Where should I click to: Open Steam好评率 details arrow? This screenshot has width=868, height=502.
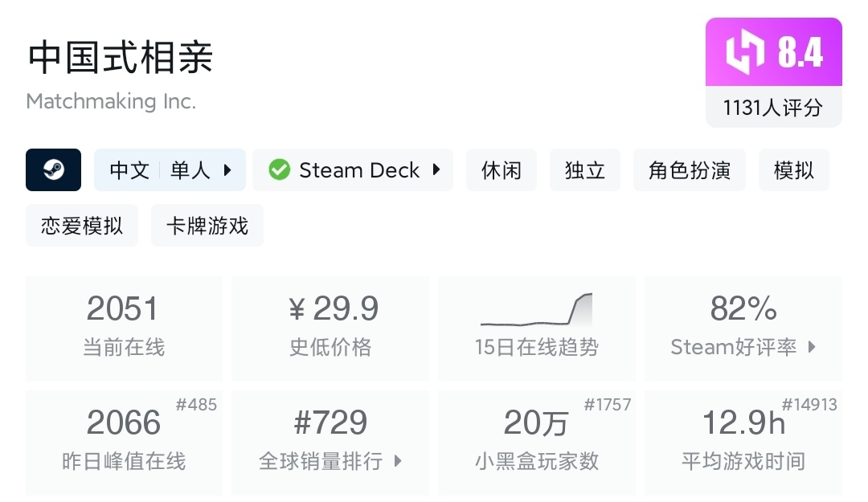coord(812,347)
